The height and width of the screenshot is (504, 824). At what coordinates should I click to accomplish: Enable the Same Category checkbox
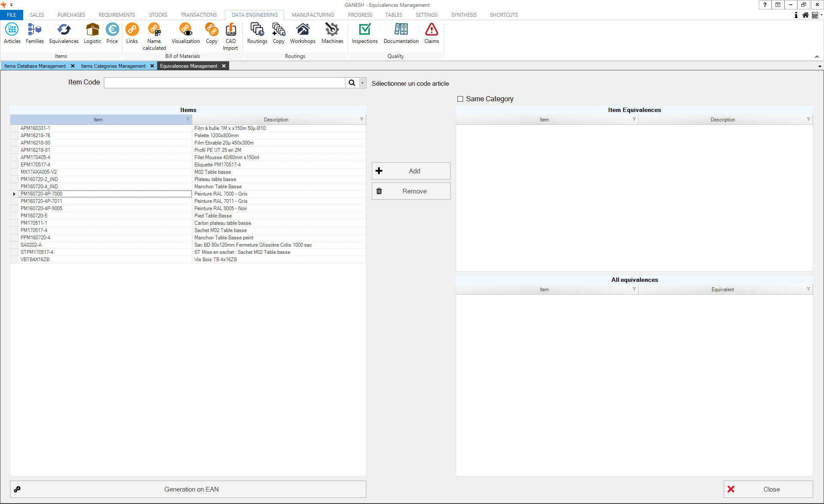(460, 99)
